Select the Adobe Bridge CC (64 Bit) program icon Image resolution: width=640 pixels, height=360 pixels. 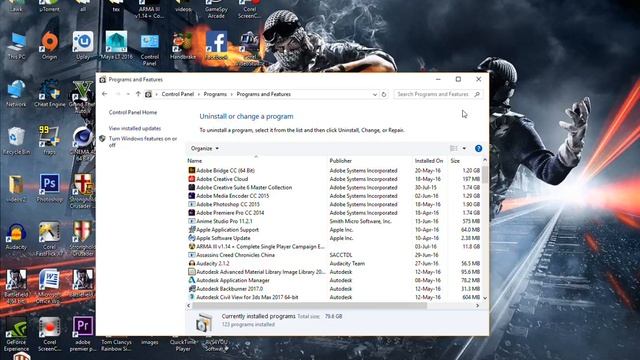(191, 170)
